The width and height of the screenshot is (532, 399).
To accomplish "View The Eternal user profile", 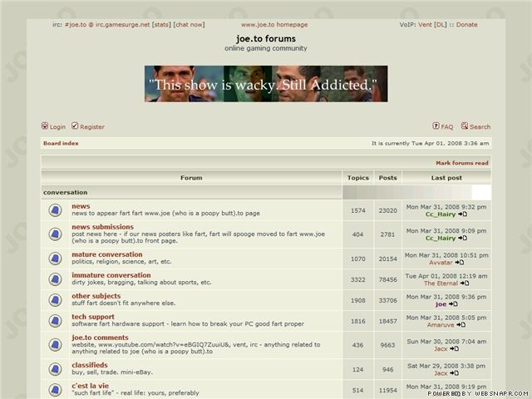I will [441, 283].
